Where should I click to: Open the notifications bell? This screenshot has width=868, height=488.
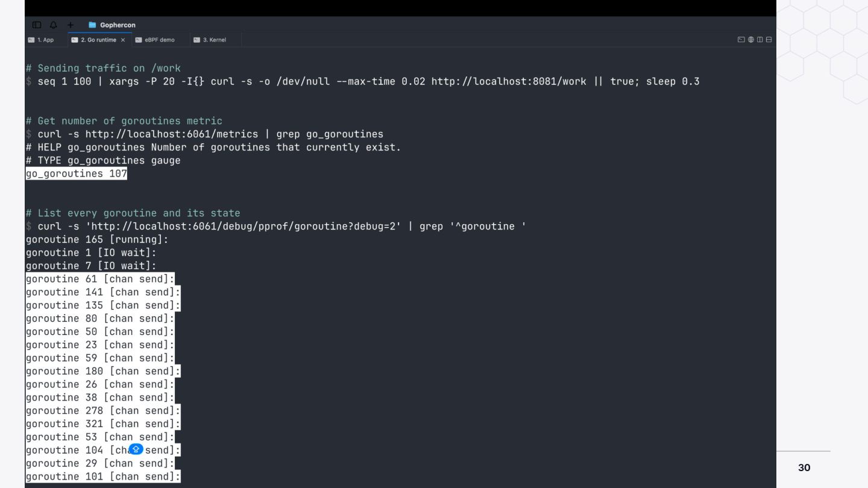[x=54, y=25]
